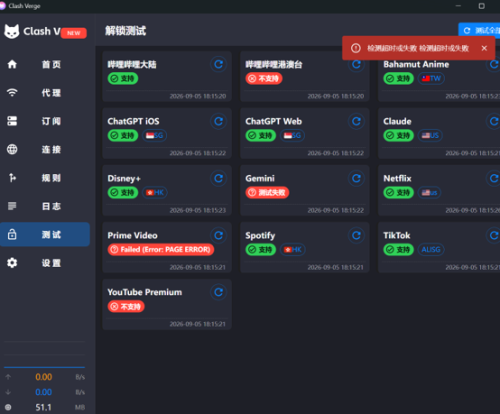Retest the Prime Video card
Image resolution: width=500 pixels, height=414 pixels.
(219, 235)
